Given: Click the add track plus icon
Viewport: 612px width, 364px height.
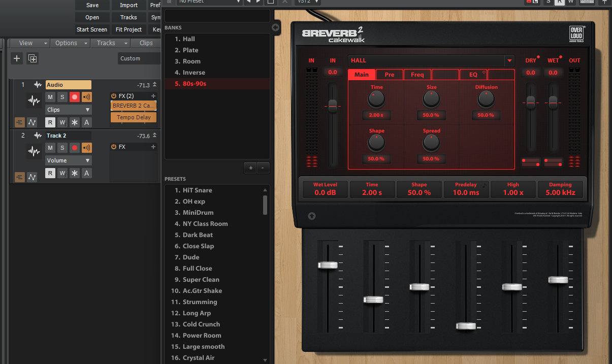Looking at the screenshot, I should click(17, 58).
